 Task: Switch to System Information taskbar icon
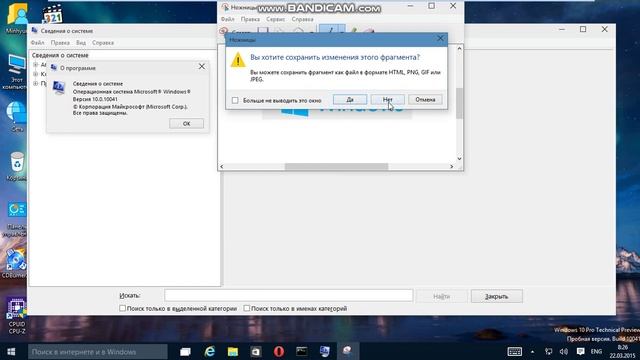pyautogui.click(x=325, y=351)
